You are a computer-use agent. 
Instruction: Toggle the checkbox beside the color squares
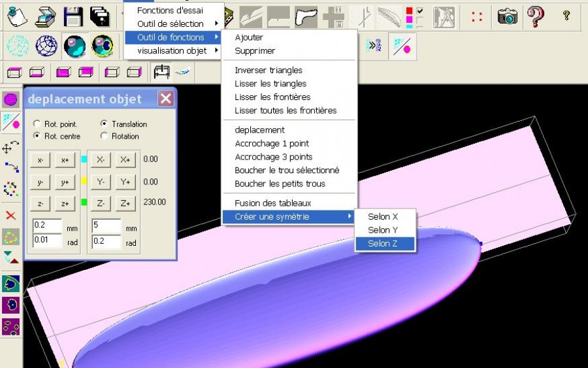[420, 11]
